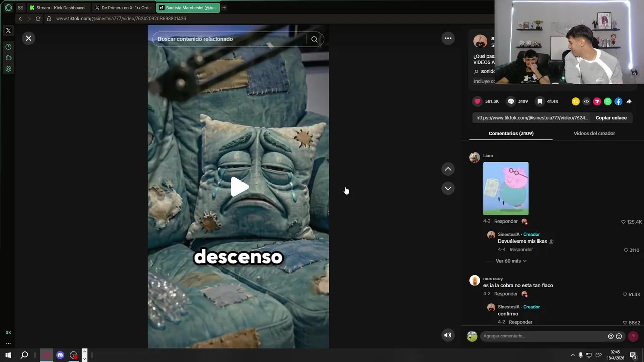The height and width of the screenshot is (362, 644).
Task: Play the paused TikTok video
Action: coord(239,187)
